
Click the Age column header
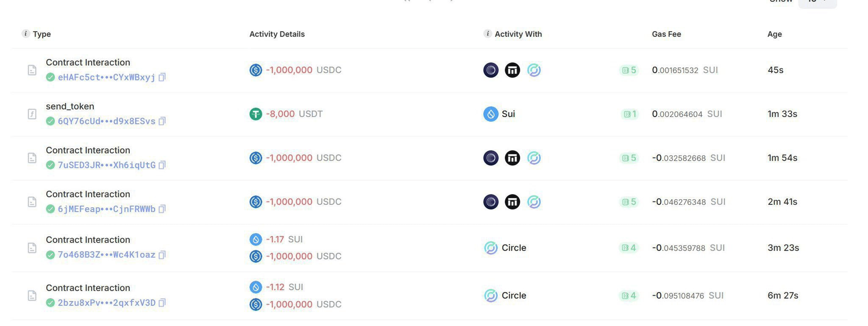(x=774, y=34)
